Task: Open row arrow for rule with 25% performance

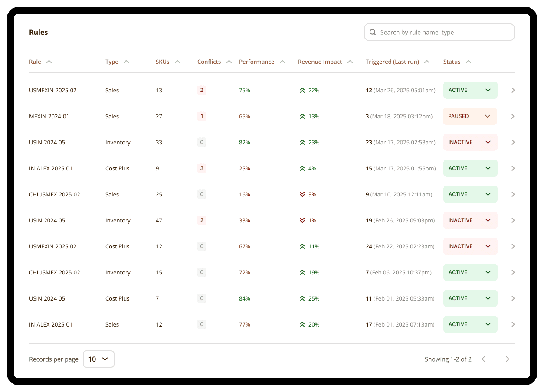Action: (513, 168)
